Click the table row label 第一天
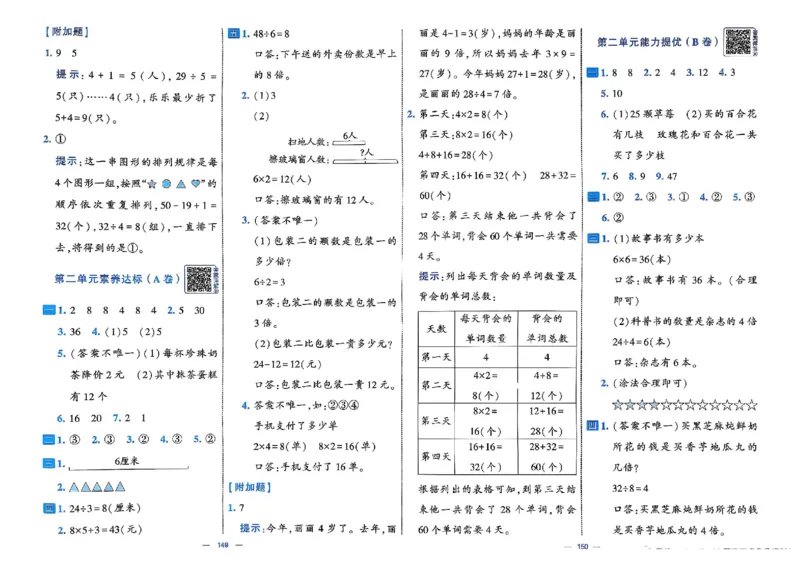The image size is (800, 566). pyautogui.click(x=436, y=357)
